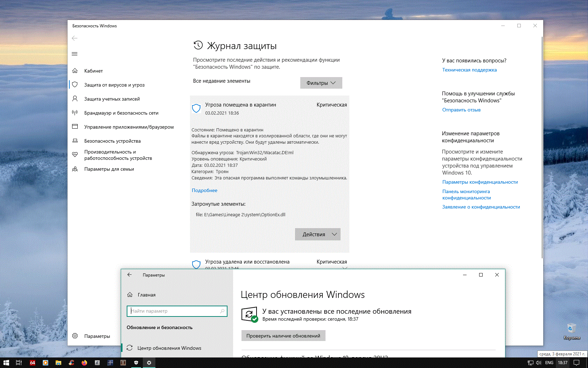The image size is (588, 368).
Task: Click the Подробнее link for the threat
Action: pos(204,190)
